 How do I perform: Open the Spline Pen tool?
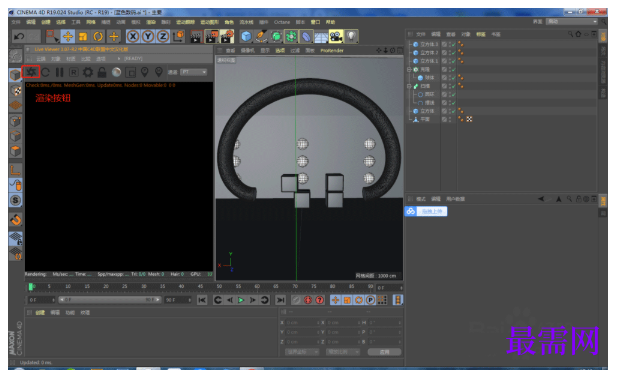click(261, 37)
